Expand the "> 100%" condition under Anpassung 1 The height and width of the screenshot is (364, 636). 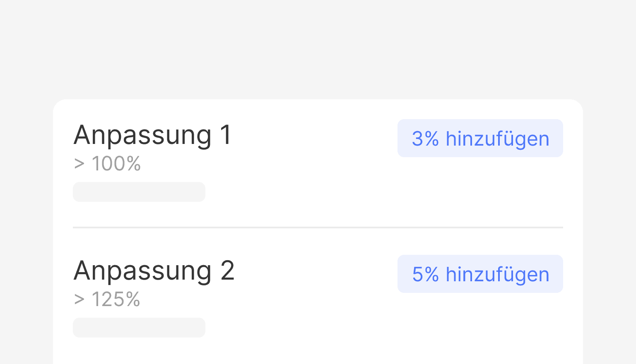point(107,163)
